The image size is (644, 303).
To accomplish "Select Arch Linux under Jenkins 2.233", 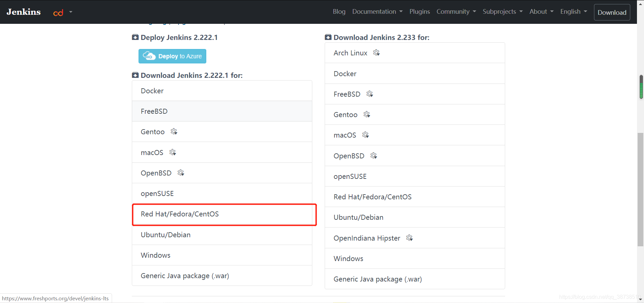I will [415, 53].
